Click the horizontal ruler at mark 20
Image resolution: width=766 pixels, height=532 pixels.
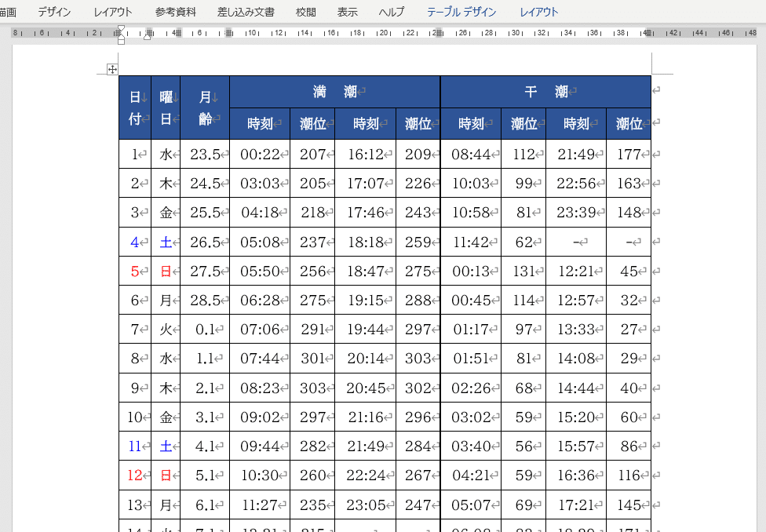click(384, 33)
